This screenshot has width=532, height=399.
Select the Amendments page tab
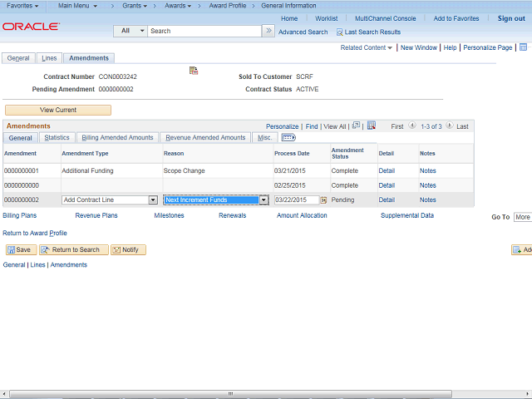click(x=89, y=58)
